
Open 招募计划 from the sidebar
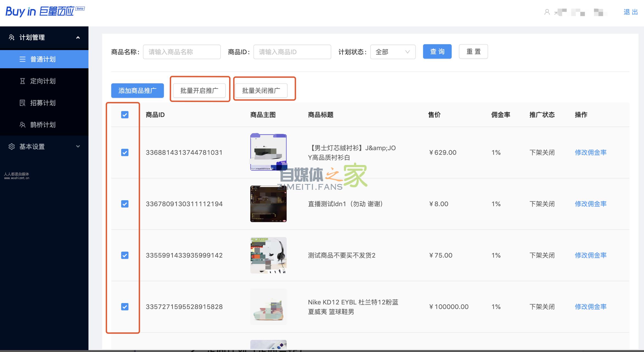tap(43, 103)
